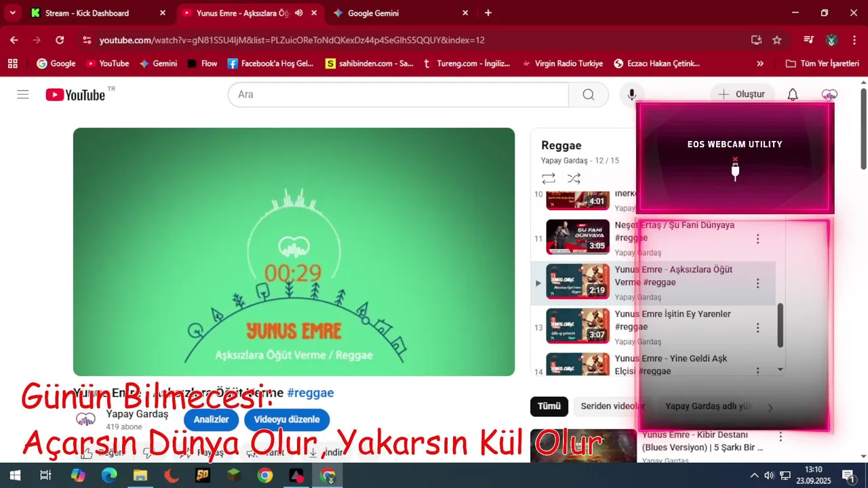The image size is (868, 488).
Task: Open Tüm Yer İşaretleri folder
Action: click(x=822, y=63)
